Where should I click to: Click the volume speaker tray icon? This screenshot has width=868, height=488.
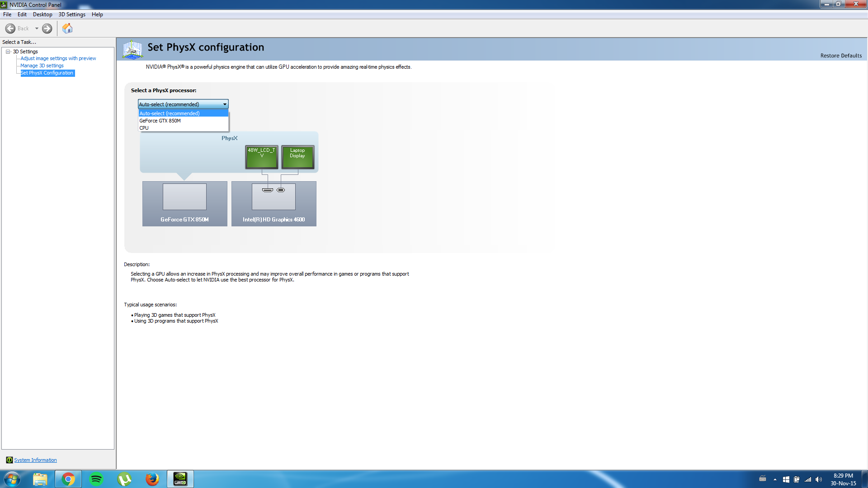[819, 479]
